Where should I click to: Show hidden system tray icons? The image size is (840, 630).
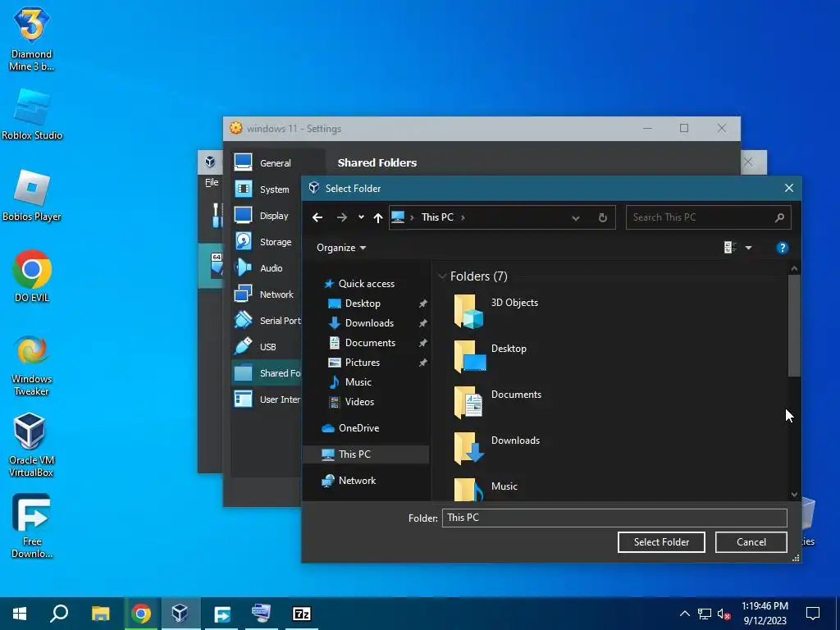click(685, 614)
